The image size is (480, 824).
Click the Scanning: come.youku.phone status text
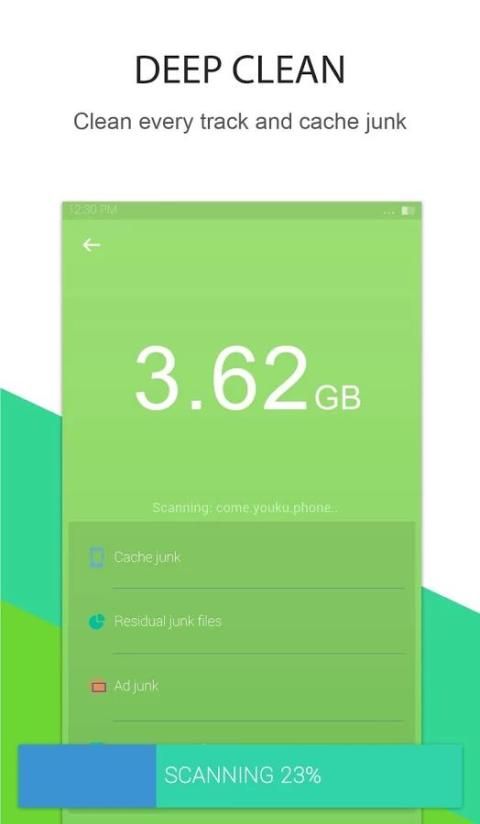(245, 508)
